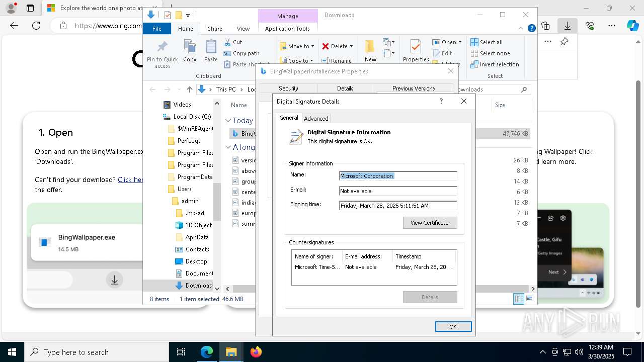Click the help question mark in signature dialog
The height and width of the screenshot is (362, 644).
click(441, 101)
